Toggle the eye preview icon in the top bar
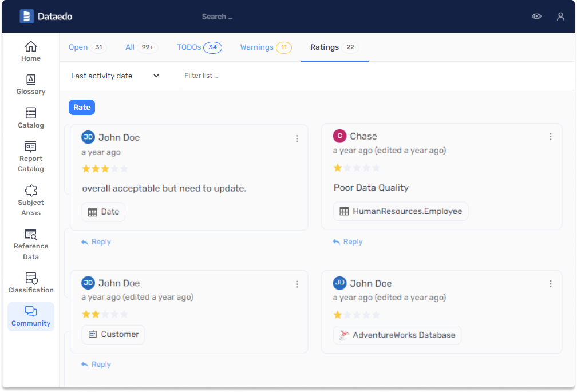This screenshot has width=577, height=392. point(536,16)
